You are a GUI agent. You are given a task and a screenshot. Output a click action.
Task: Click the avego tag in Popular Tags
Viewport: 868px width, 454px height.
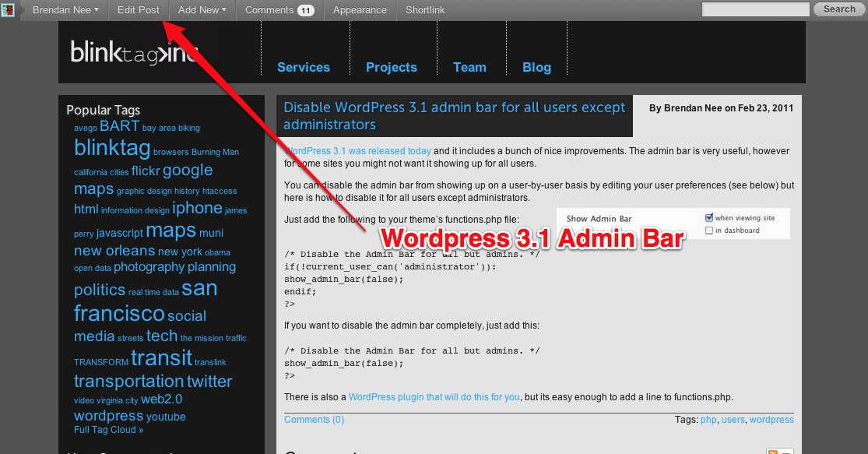tap(86, 128)
